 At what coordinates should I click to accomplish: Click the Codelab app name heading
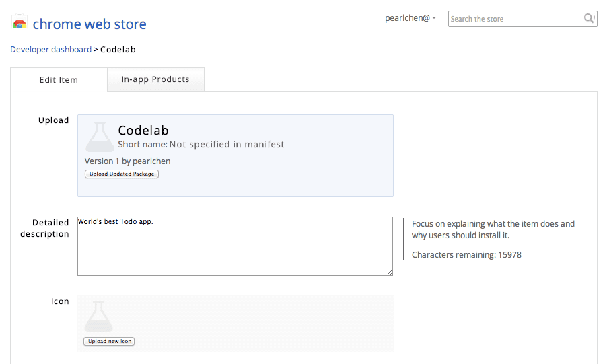[x=143, y=131]
